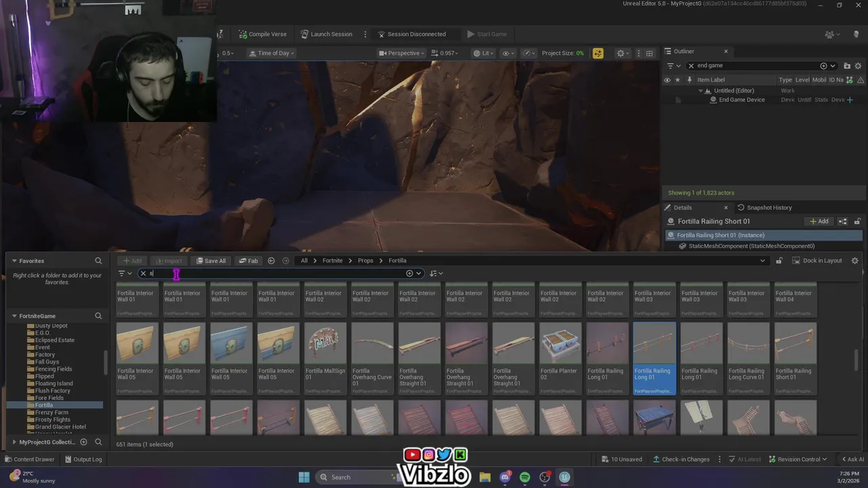Click the Add component button in Details
This screenshot has height=488, width=868.
click(818, 222)
